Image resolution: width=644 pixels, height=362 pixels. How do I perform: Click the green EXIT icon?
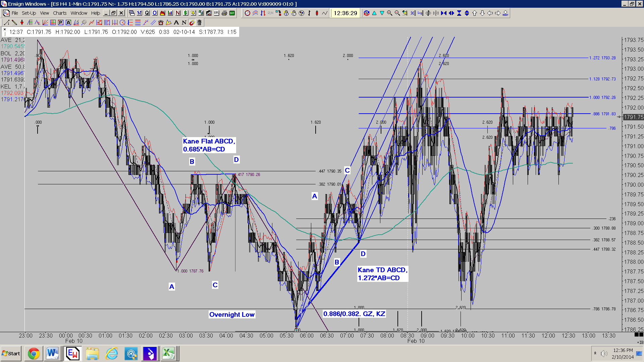click(232, 13)
